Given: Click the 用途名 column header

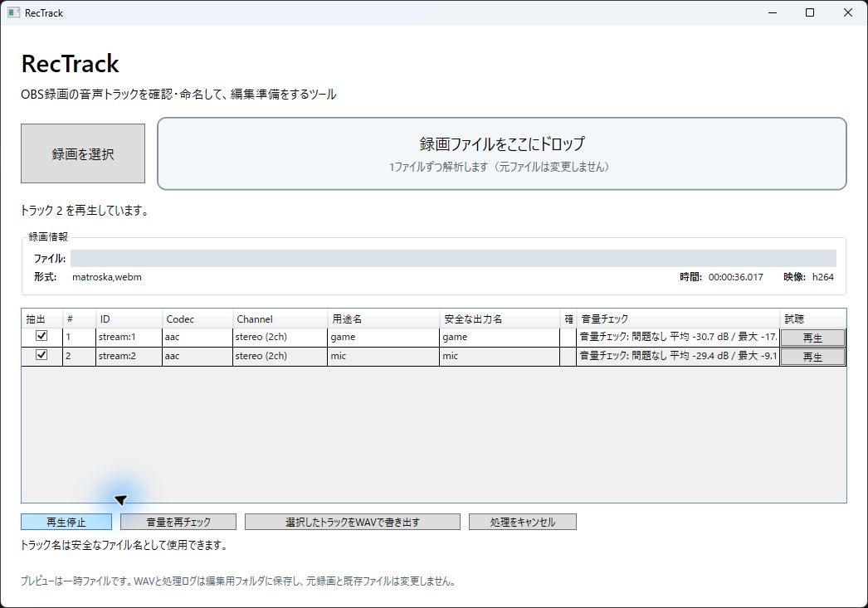Looking at the screenshot, I should tap(383, 319).
